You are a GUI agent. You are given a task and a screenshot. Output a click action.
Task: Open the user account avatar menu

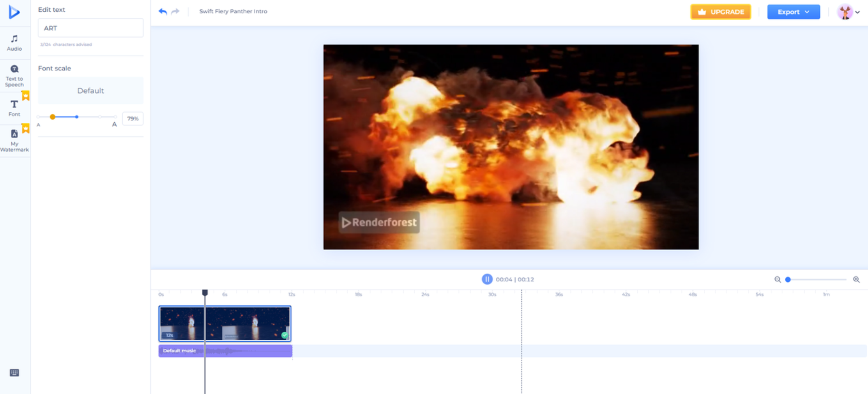pyautogui.click(x=848, y=12)
